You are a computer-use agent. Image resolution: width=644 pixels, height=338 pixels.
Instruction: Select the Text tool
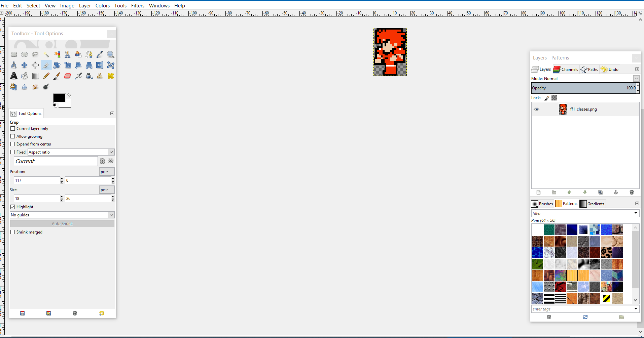[x=14, y=76]
